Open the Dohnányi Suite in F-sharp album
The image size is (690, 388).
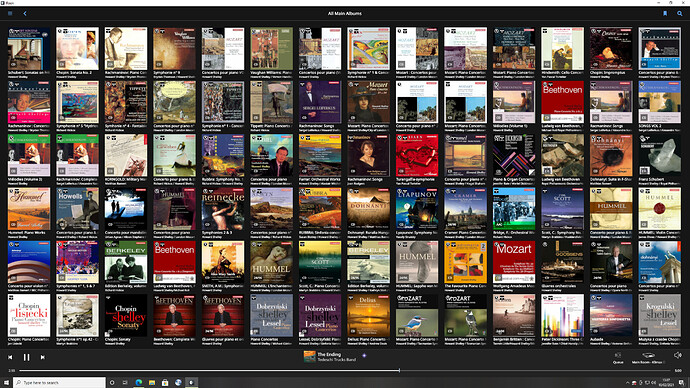click(611, 155)
